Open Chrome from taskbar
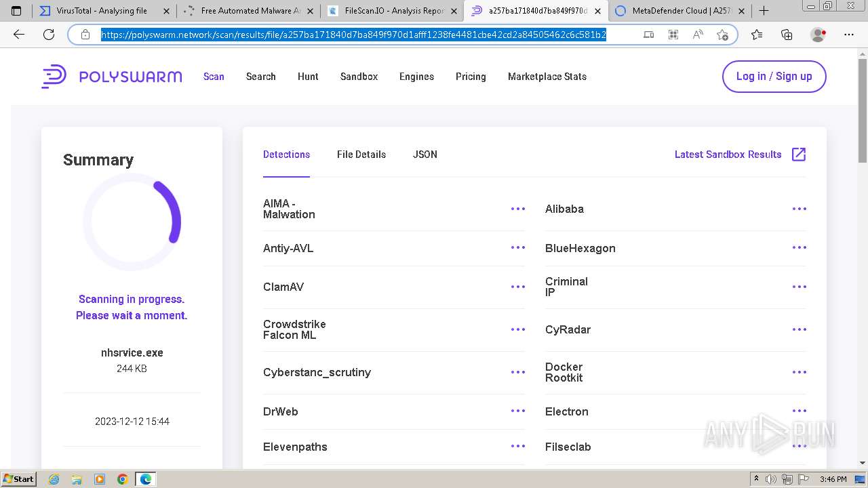 click(x=123, y=479)
